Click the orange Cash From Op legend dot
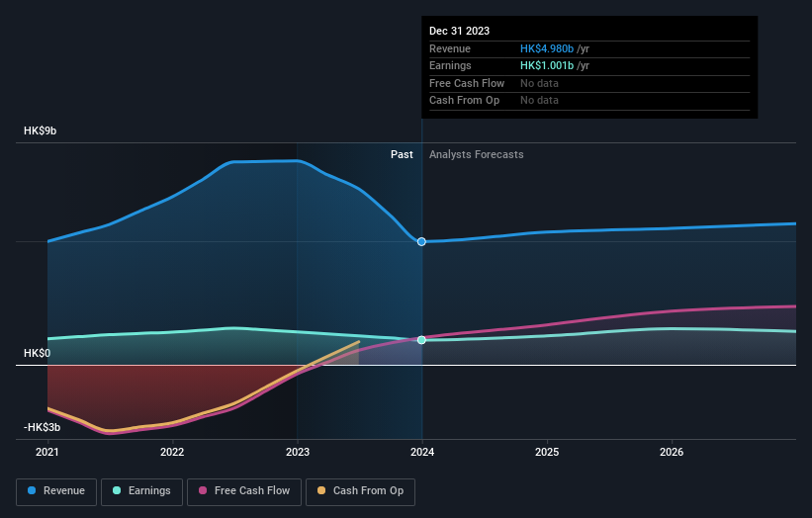This screenshot has width=812, height=518. coord(321,490)
